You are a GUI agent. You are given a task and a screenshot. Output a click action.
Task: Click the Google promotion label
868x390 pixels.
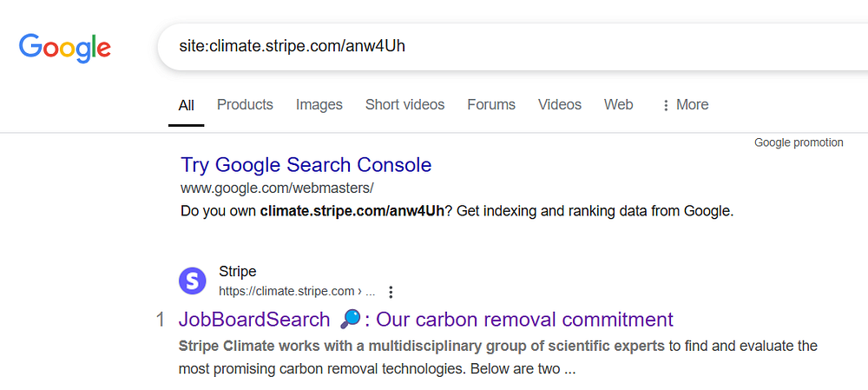click(799, 142)
